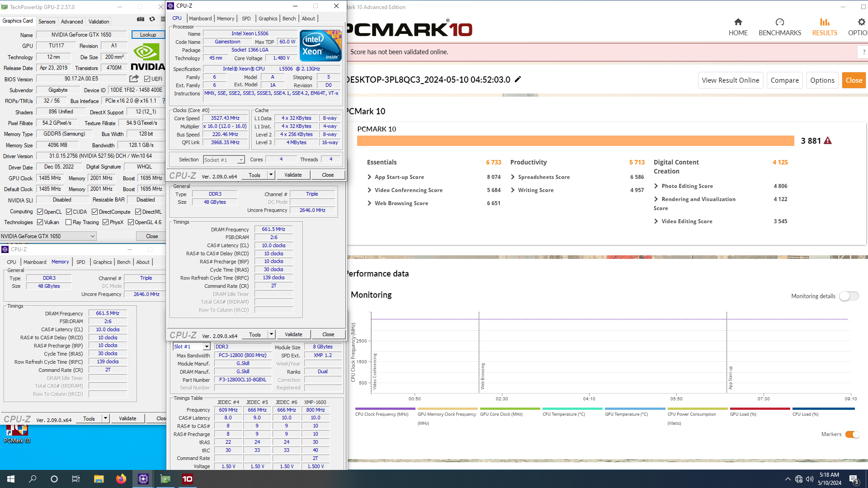Switch to Advanced tab in GPU-Z
The image size is (868, 488).
(72, 22)
